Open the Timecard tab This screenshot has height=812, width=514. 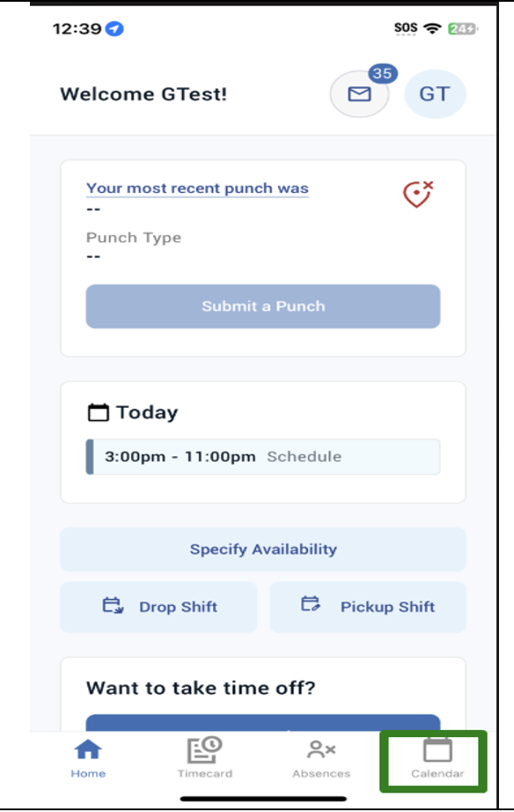[205, 758]
